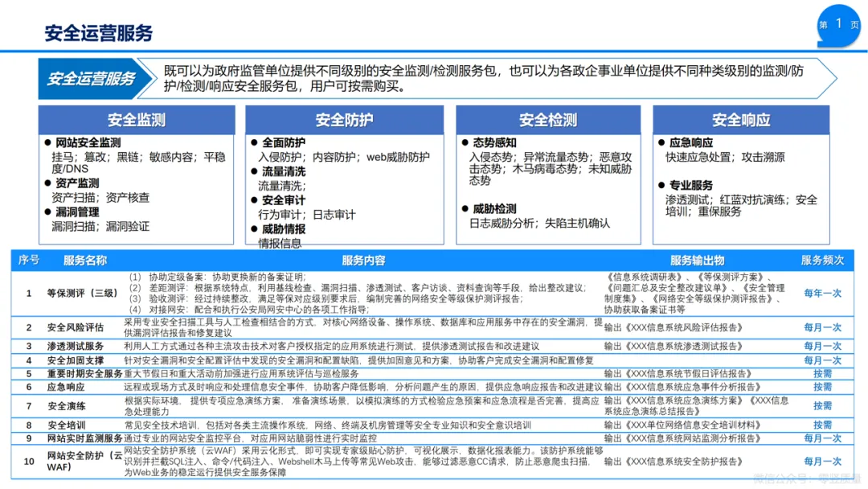Select the 渗透测试服务 service name cell
The height and width of the screenshot is (489, 868).
pyautogui.click(x=76, y=346)
